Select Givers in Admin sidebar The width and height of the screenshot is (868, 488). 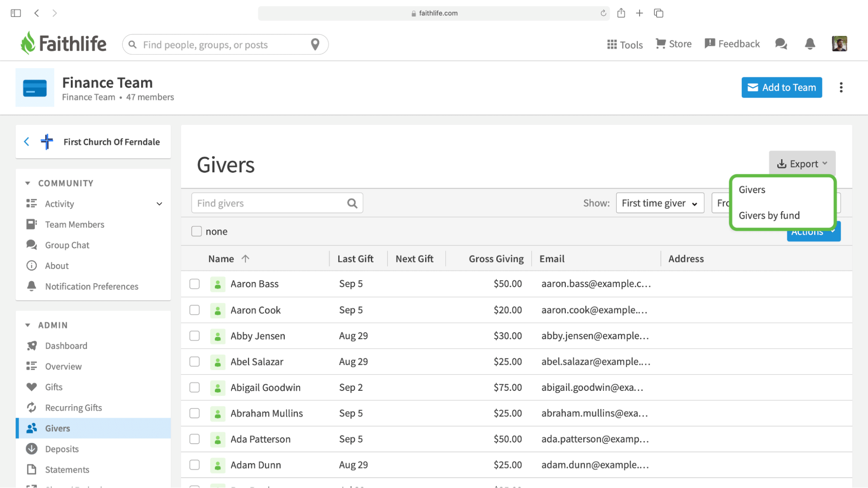click(93, 428)
